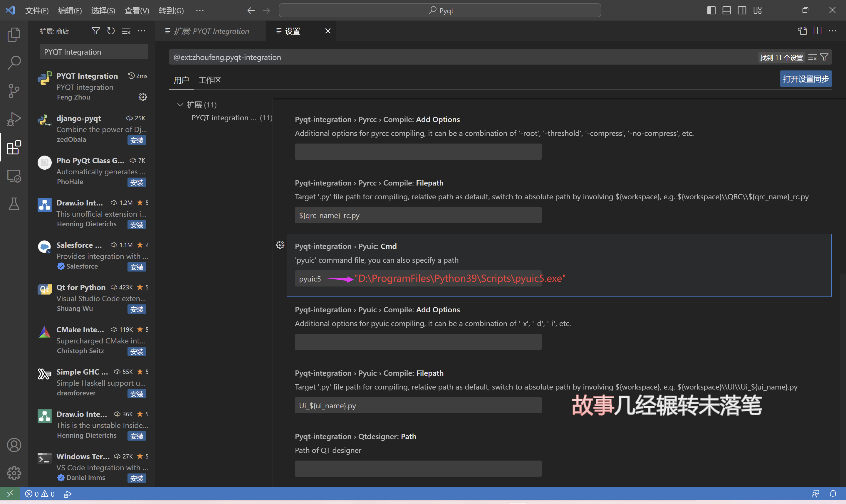Toggle the secondary sidebar visibility
Viewport: 846px width, 504px height.
tap(742, 10)
